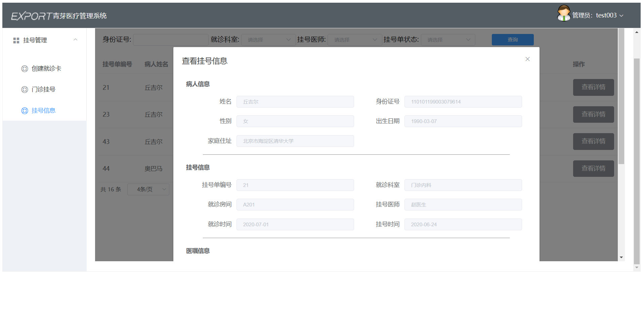View details for registration 23
644x311 pixels.
click(593, 115)
